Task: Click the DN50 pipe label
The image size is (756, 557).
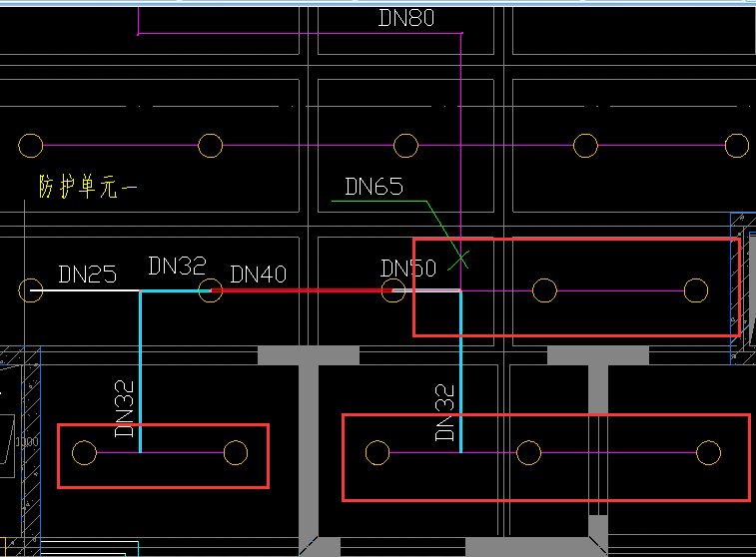Action: pos(408,269)
